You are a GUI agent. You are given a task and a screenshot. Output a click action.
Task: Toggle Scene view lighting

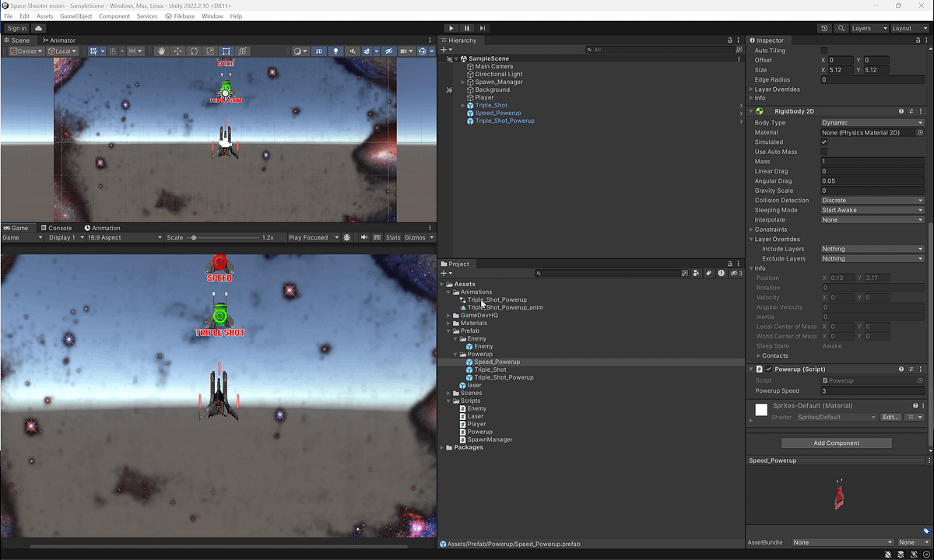[336, 51]
